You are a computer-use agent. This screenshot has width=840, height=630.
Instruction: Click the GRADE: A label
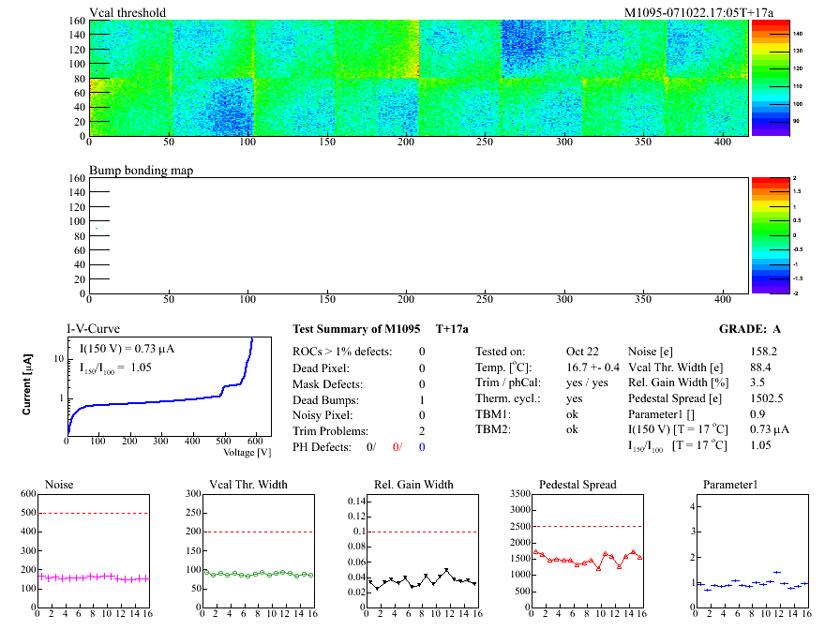tap(750, 329)
